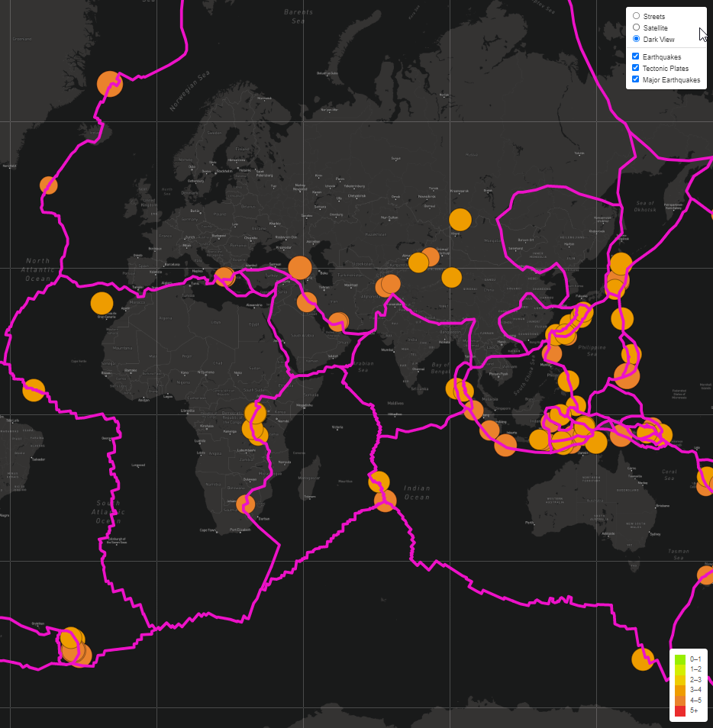Viewport: 713px width, 728px height.
Task: Open the earthquake marker west of Ireland
Action: coord(49,185)
